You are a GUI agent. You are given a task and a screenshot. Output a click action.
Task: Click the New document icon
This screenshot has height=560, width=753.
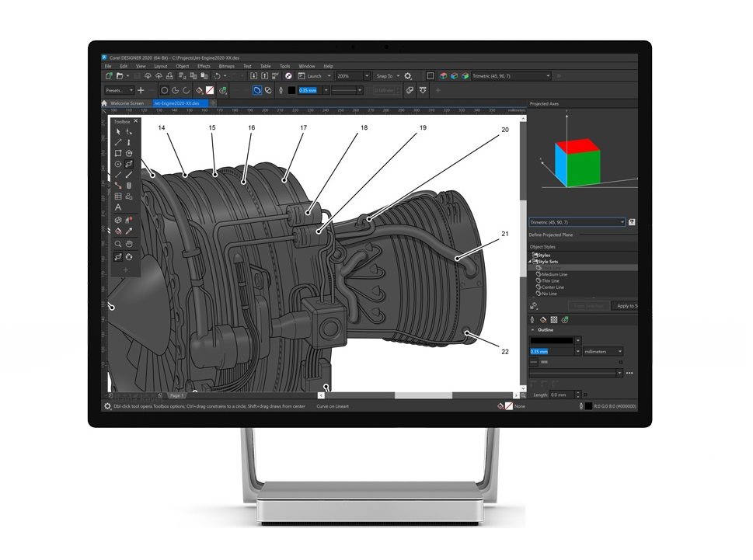tap(109, 76)
